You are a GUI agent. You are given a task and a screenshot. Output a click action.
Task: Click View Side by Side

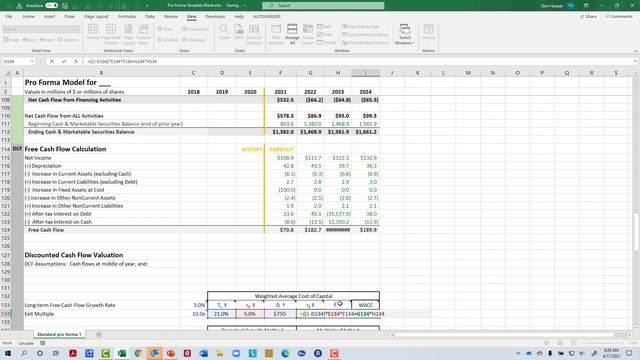pos(361,27)
